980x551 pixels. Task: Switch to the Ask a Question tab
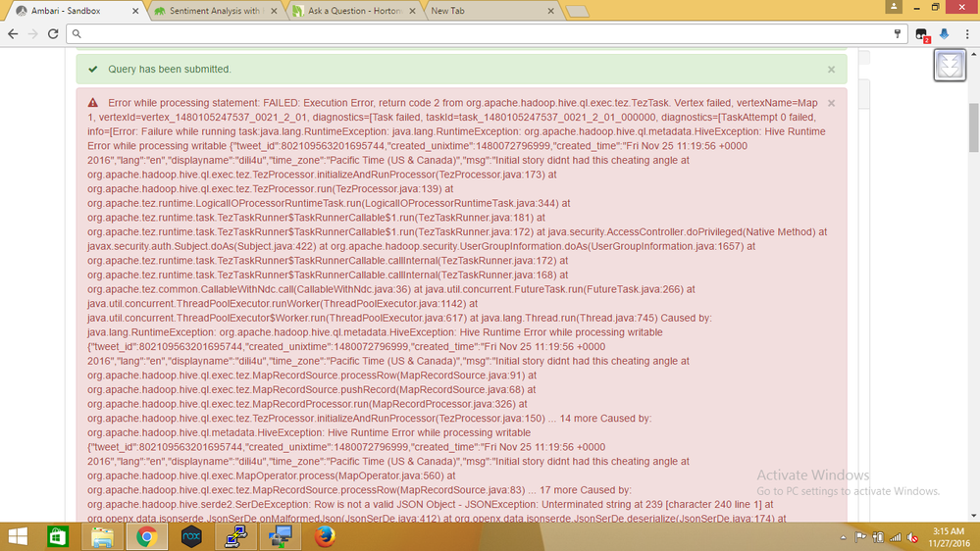point(354,11)
